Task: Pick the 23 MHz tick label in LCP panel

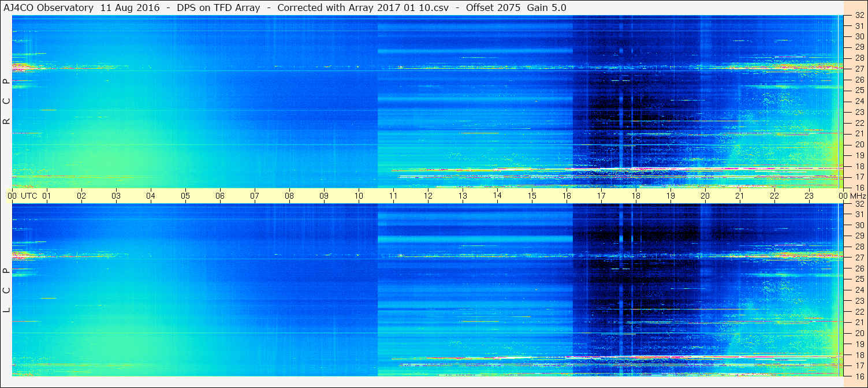Action: pyautogui.click(x=859, y=301)
